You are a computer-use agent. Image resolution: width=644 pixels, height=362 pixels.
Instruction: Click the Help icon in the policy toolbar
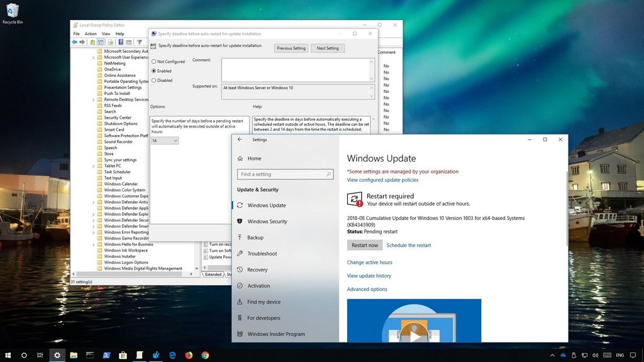(122, 42)
